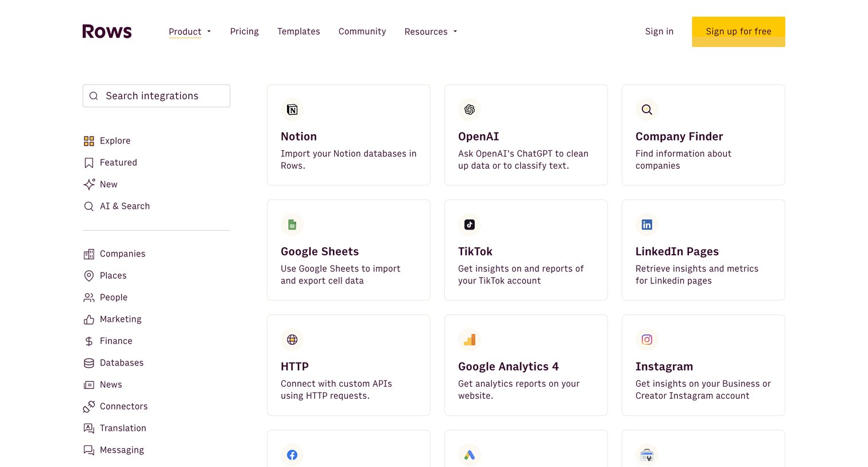The width and height of the screenshot is (868, 467).
Task: Filter by AI & Search label
Action: tap(125, 207)
